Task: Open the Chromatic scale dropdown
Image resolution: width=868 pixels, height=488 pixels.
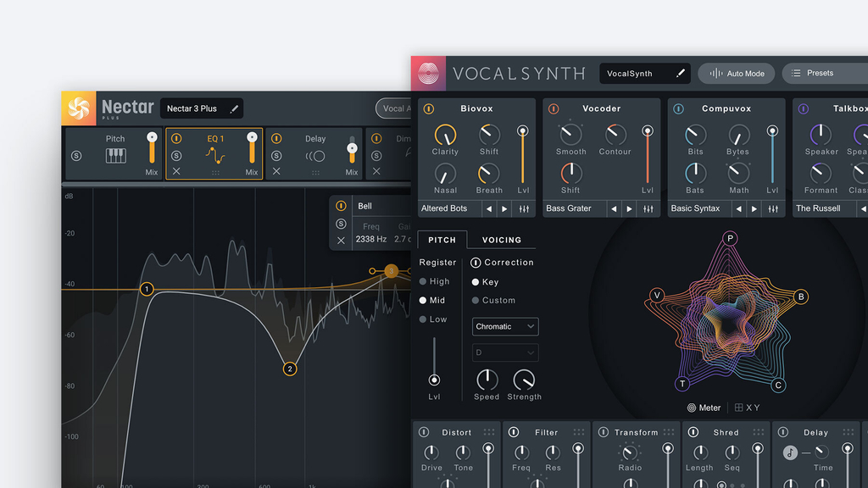Action: click(x=505, y=326)
